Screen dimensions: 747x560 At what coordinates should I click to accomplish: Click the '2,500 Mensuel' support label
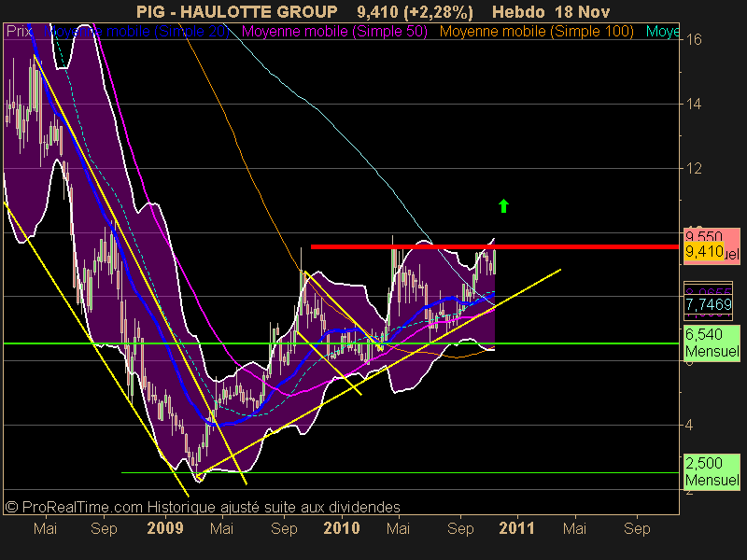[x=712, y=471]
